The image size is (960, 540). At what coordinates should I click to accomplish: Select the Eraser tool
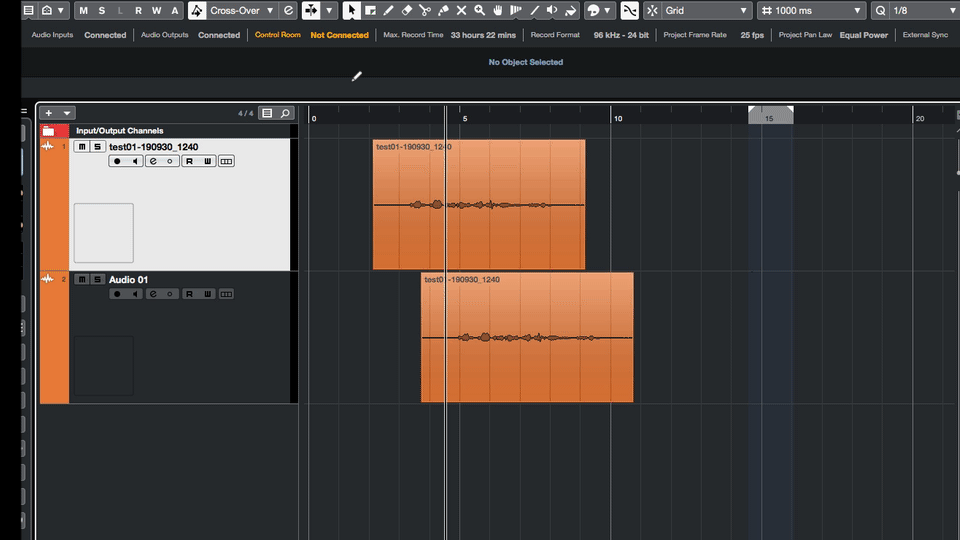(x=407, y=10)
